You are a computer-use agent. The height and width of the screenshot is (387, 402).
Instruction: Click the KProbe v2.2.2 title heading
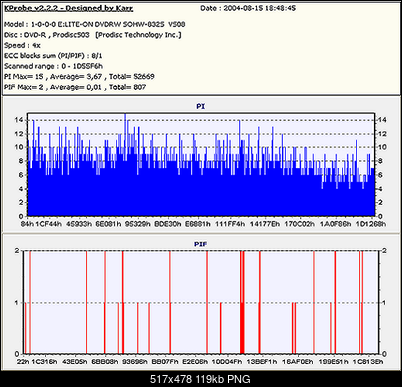click(x=69, y=8)
